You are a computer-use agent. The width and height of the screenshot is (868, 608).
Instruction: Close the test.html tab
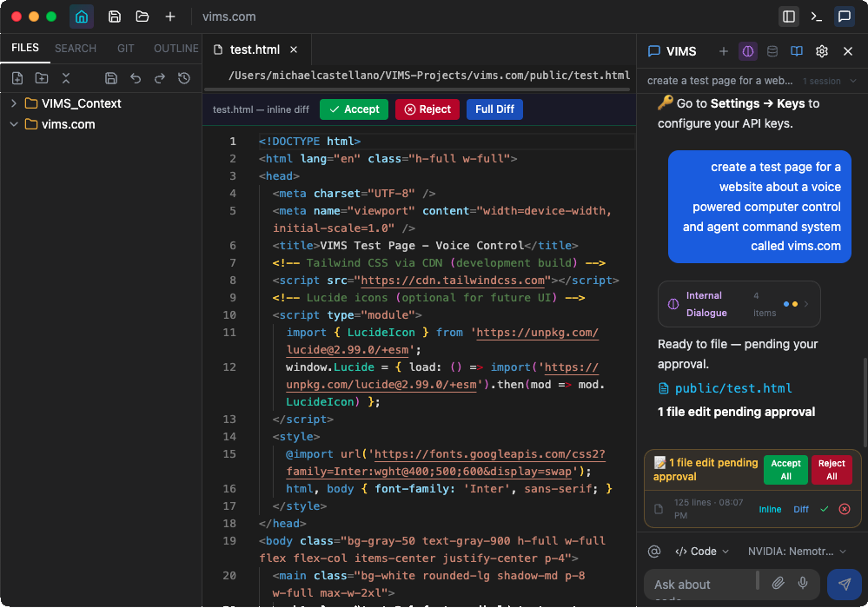click(294, 50)
